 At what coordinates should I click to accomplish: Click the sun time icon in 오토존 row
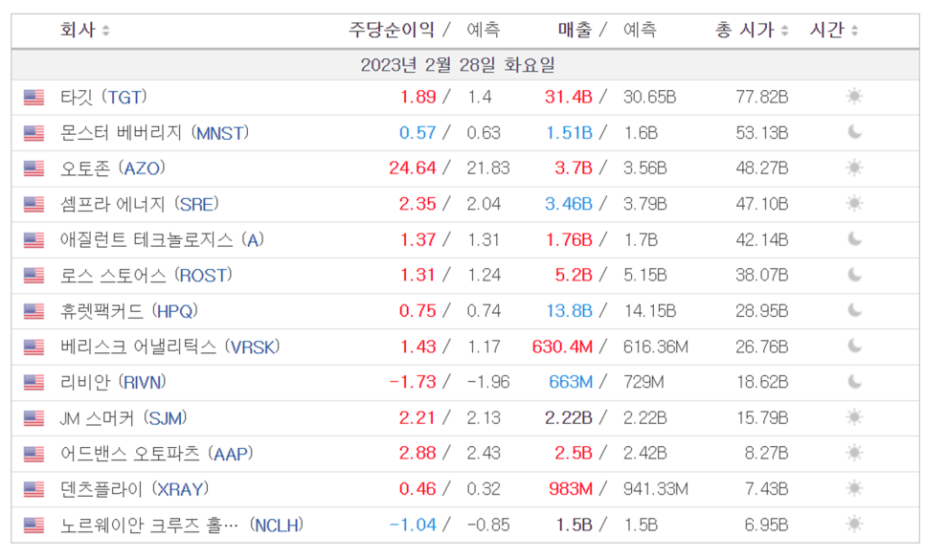(854, 168)
